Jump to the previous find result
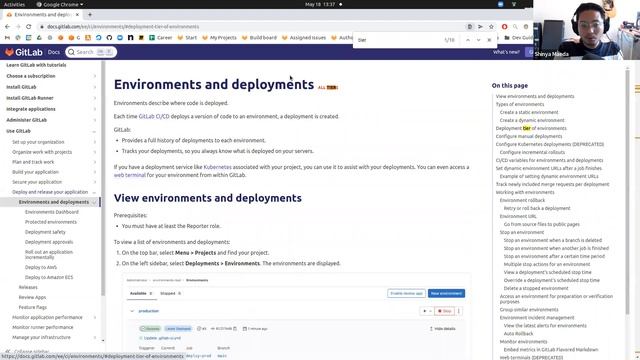The image size is (640, 360). [x=468, y=40]
